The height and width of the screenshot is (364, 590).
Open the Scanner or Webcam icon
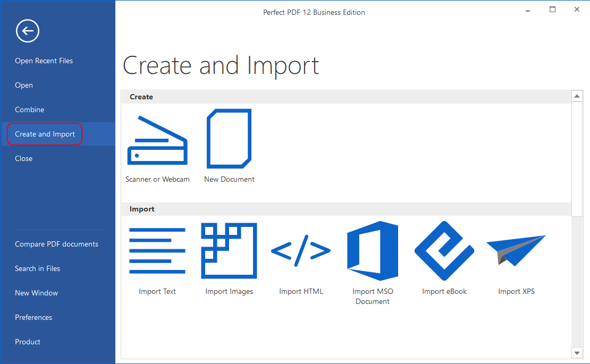tap(157, 140)
